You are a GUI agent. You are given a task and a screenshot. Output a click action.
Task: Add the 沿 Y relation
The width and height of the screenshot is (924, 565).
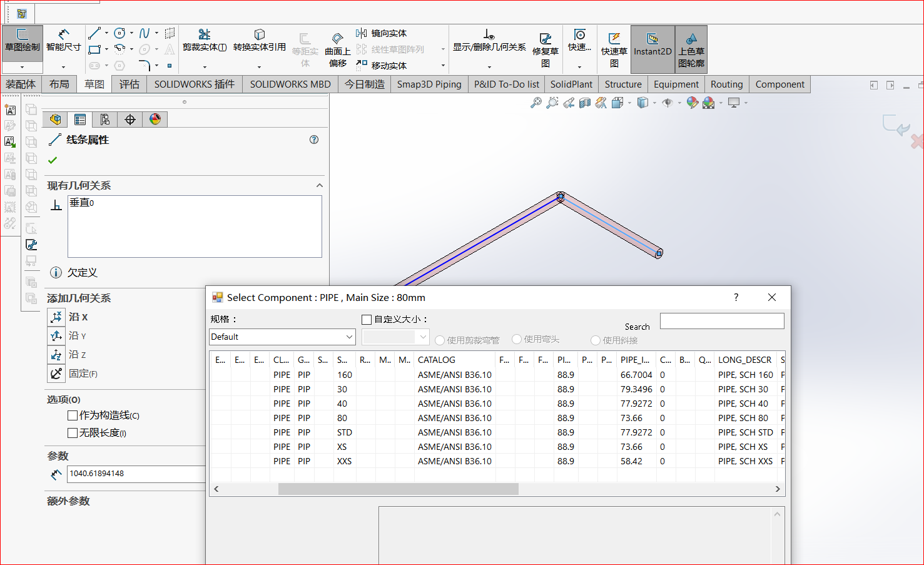click(56, 336)
